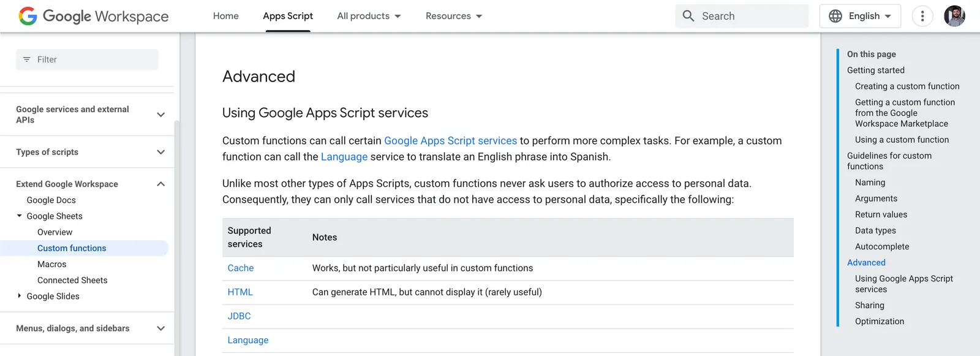Jump to Guidelines for custom functions
The width and height of the screenshot is (980, 356).
pos(889,161)
